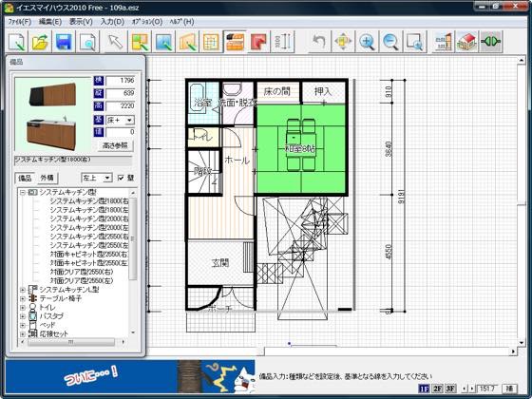Click the 高さ参照 button
The width and height of the screenshot is (532, 399).
point(115,145)
